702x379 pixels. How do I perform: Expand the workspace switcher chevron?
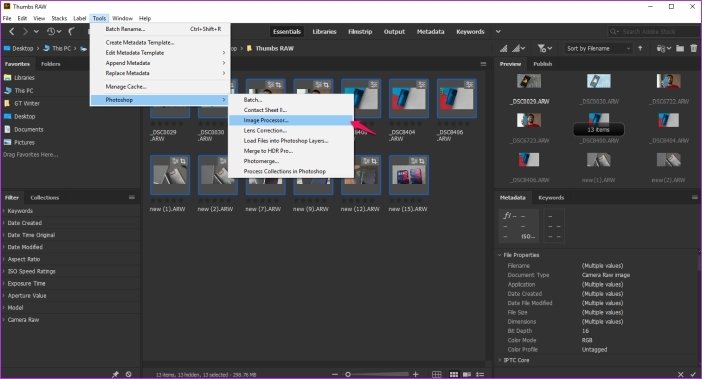point(498,32)
